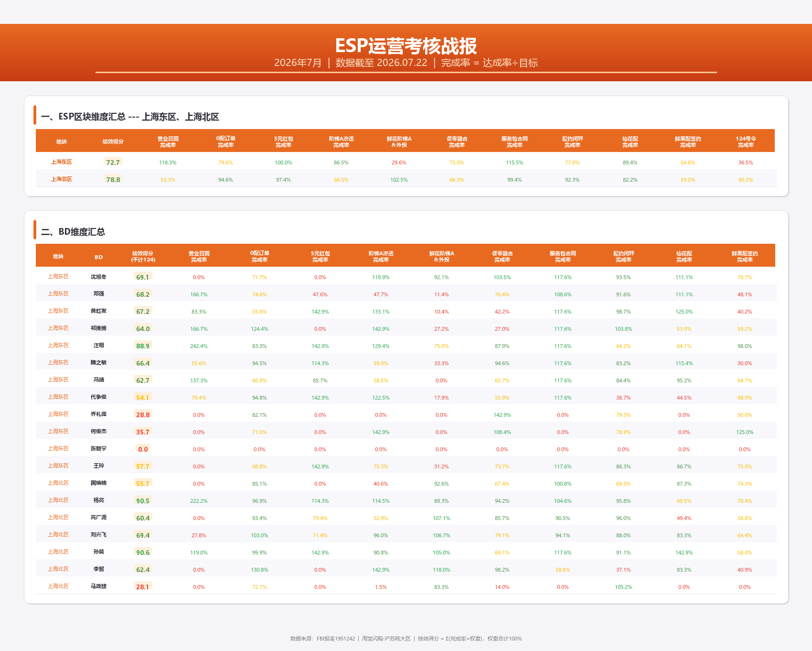Viewport: 812px width, 651px height.
Task: Click the 1.5% value in 马政捷 row
Action: 381,587
